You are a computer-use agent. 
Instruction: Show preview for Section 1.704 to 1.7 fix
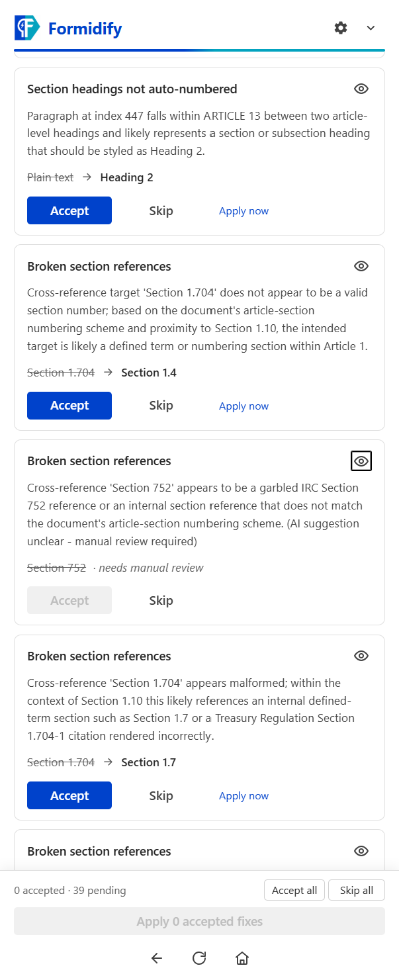click(x=361, y=656)
